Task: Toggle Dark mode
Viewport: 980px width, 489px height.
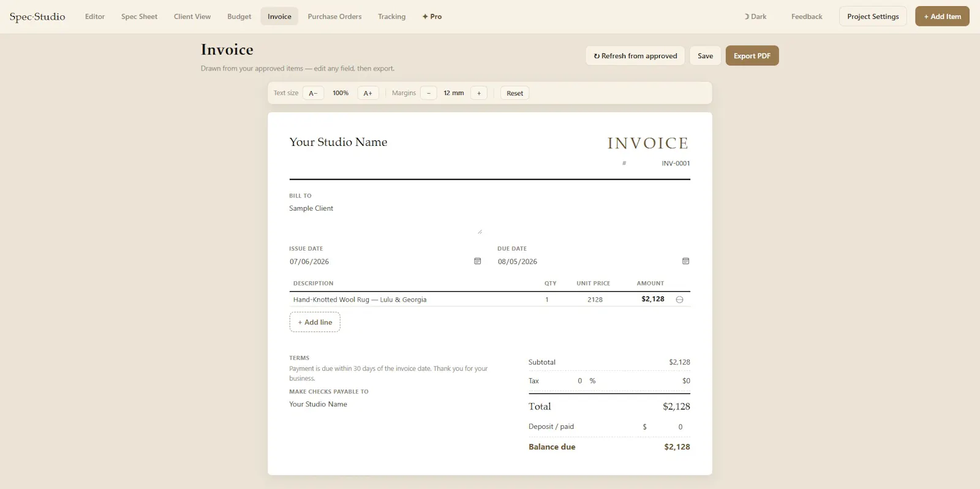Action: click(755, 17)
